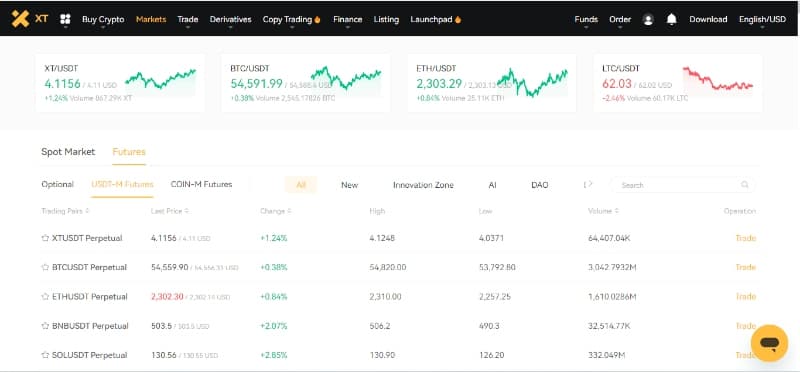The image size is (800, 372).
Task: Open the XT/USDT ticker card
Action: click(x=120, y=83)
